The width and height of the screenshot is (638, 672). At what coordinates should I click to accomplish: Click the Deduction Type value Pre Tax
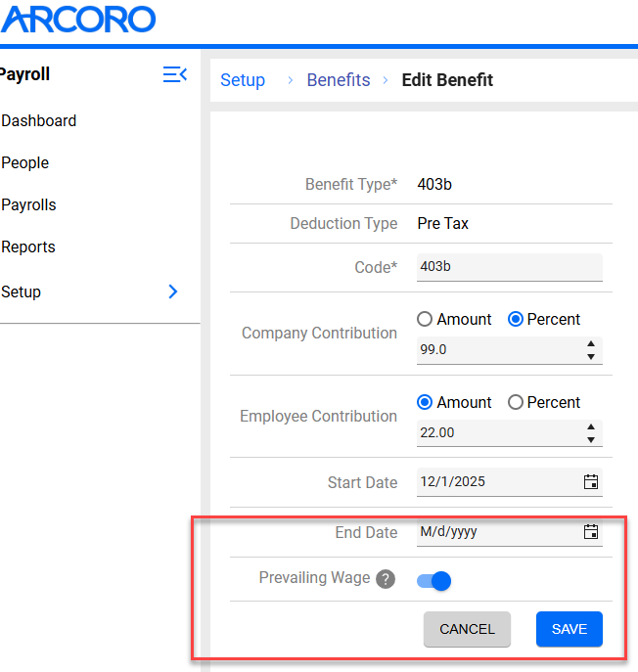click(x=442, y=223)
